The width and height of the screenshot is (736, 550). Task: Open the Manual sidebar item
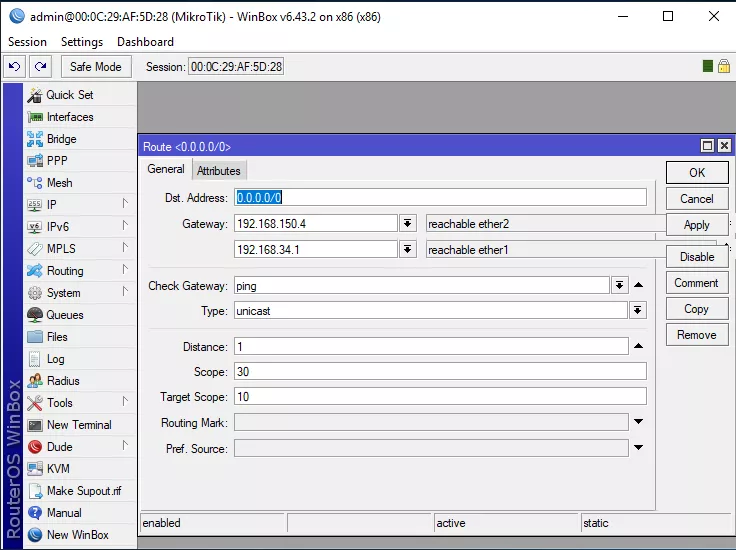pos(80,513)
